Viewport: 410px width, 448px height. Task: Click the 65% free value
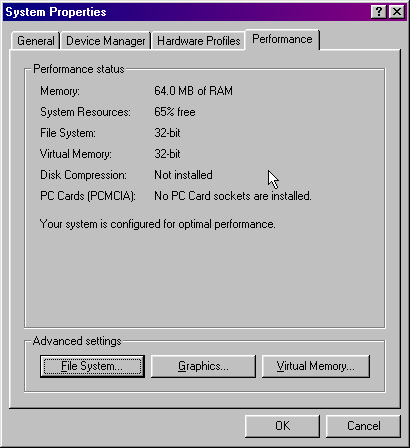tap(175, 112)
